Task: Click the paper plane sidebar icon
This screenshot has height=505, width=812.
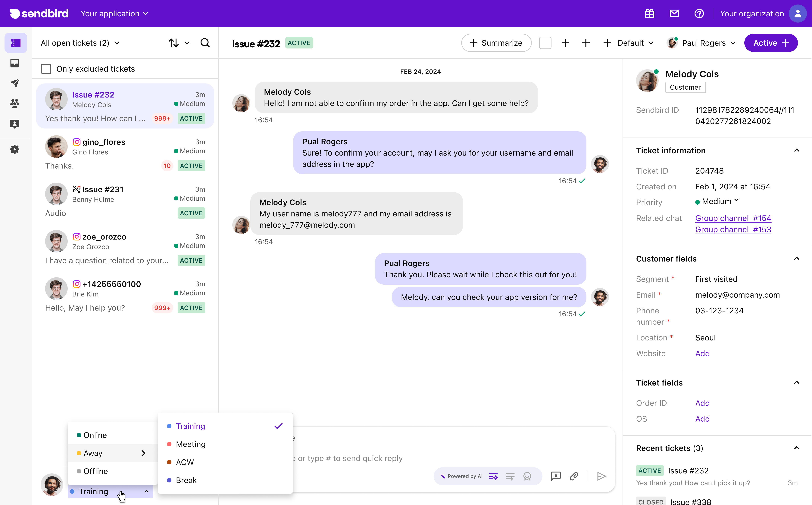Action: (15, 83)
